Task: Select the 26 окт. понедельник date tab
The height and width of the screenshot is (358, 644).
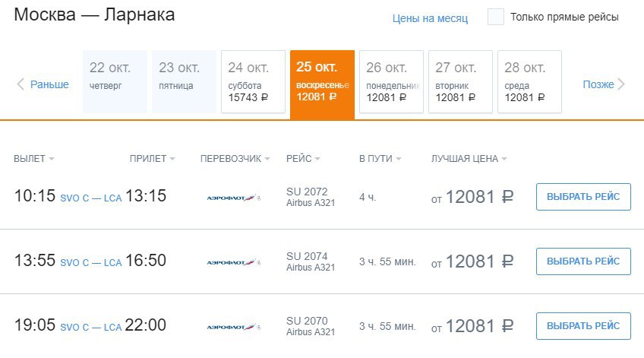Action: [x=391, y=82]
